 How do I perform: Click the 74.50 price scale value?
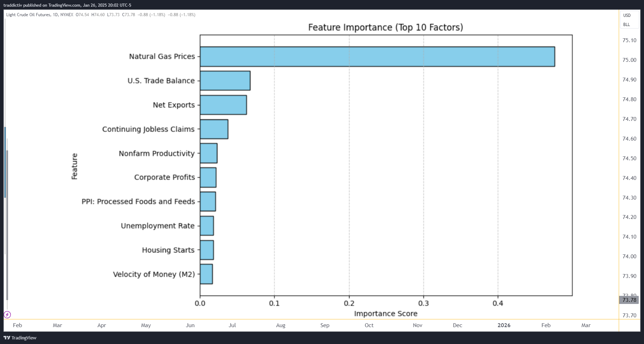[x=629, y=158]
